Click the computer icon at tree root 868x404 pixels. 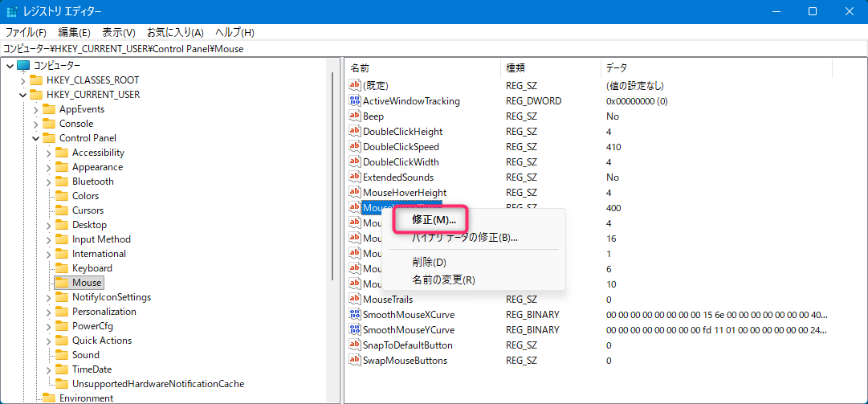click(x=22, y=66)
